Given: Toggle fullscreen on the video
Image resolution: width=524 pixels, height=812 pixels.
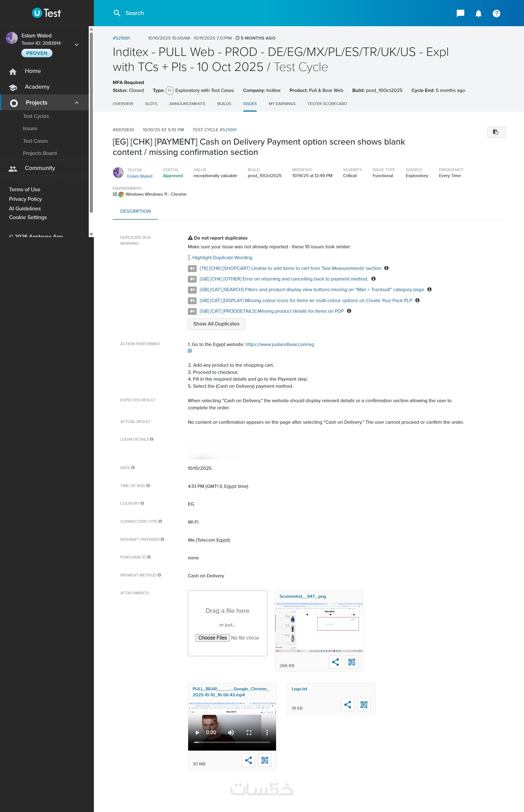Looking at the screenshot, I should pyautogui.click(x=249, y=733).
